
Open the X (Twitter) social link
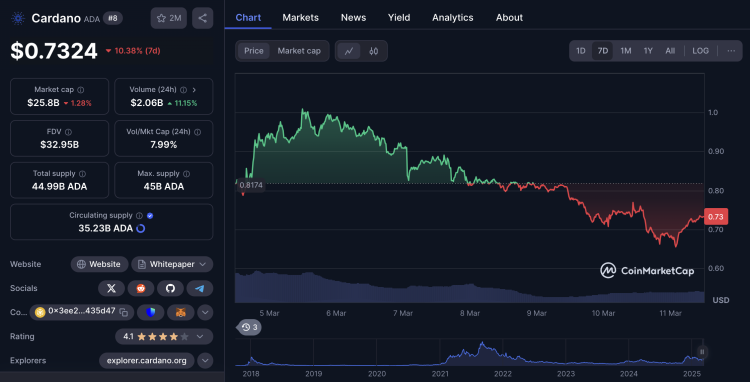(111, 288)
